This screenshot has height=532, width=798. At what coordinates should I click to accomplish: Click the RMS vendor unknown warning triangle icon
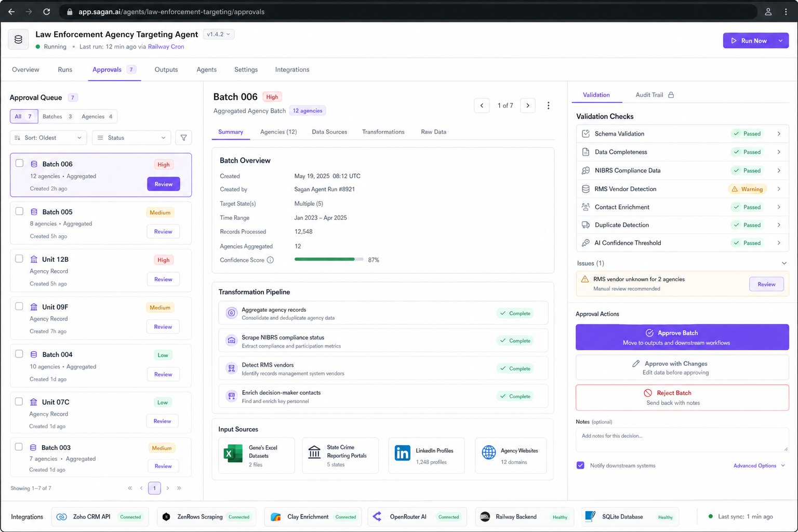tap(585, 280)
